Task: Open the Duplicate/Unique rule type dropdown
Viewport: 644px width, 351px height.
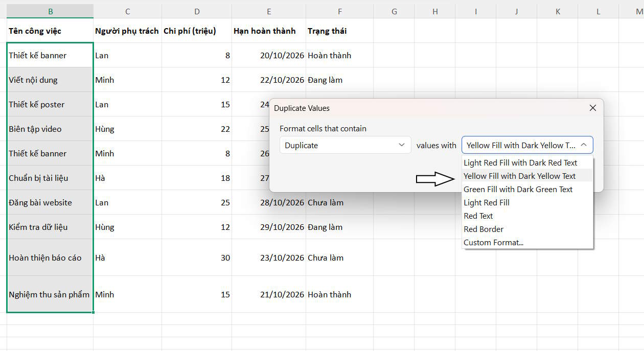Action: click(x=346, y=145)
